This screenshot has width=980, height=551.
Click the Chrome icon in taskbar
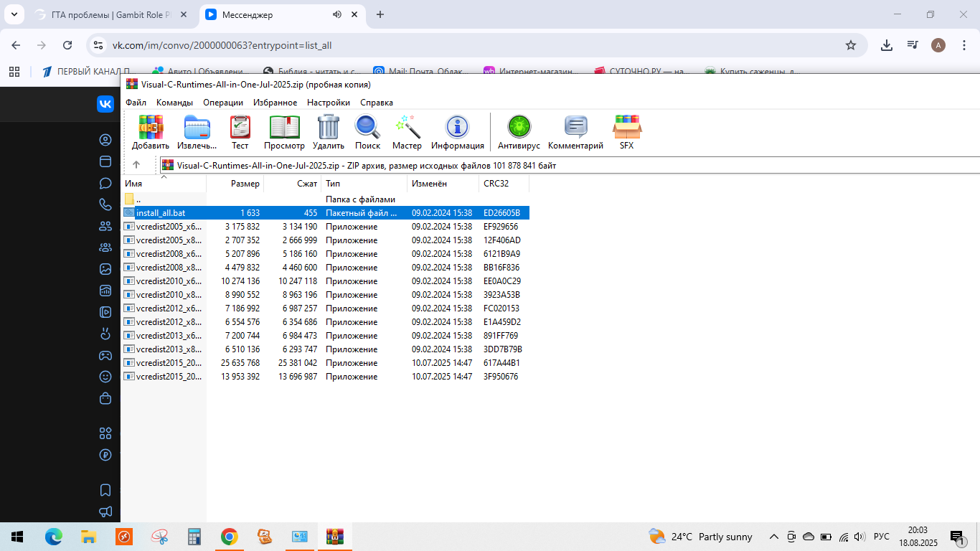229,537
